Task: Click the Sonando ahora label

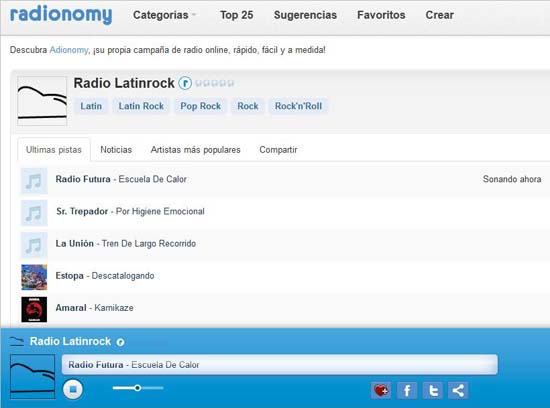Action: click(512, 179)
